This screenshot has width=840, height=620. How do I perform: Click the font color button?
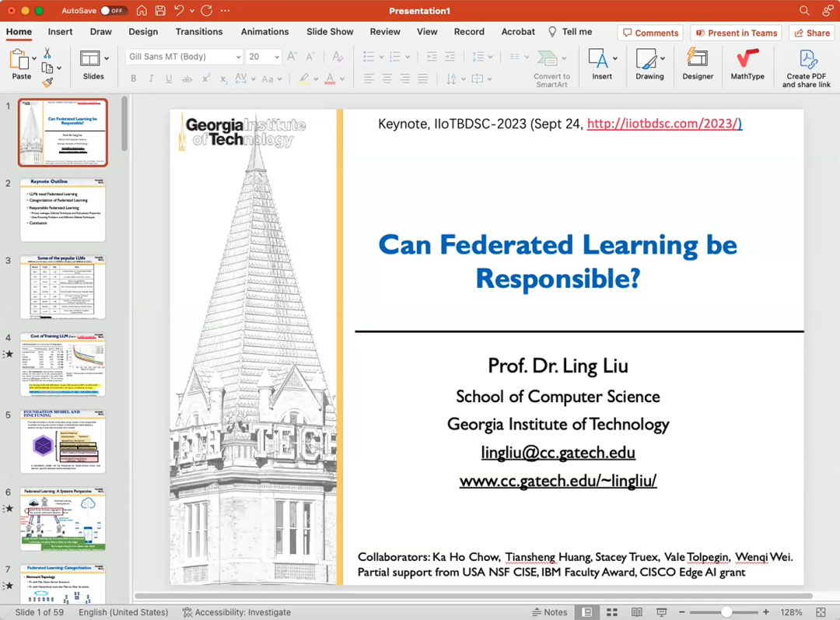pos(330,79)
